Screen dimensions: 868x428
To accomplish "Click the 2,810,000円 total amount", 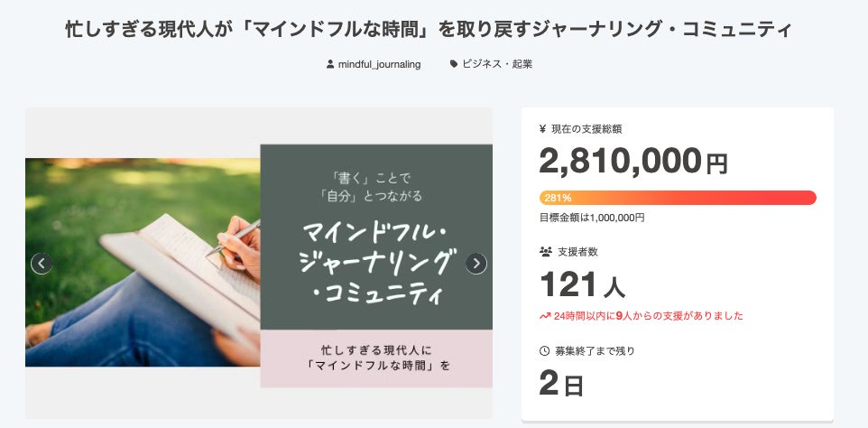I will tap(633, 162).
